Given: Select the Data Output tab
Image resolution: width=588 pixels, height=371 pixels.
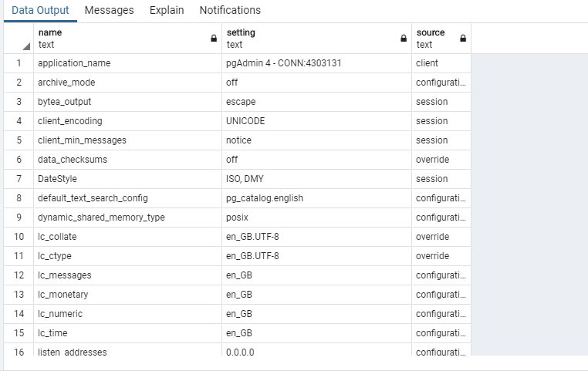Looking at the screenshot, I should 40,11.
